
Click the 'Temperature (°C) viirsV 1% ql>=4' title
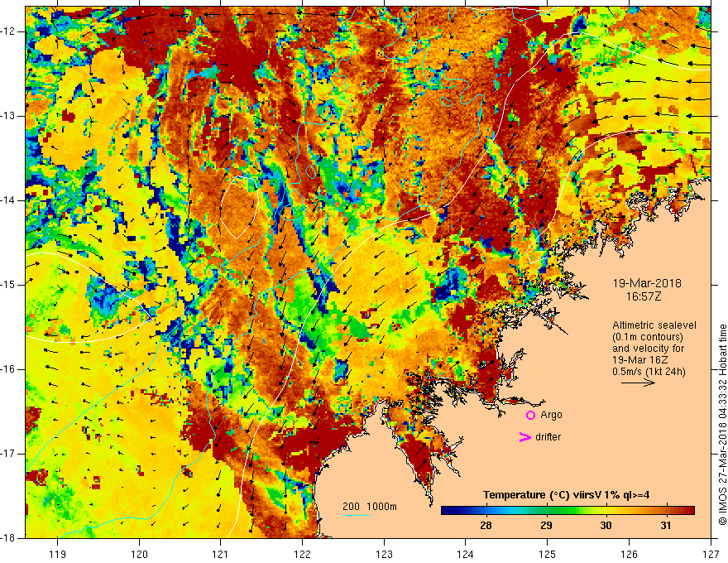(x=567, y=495)
